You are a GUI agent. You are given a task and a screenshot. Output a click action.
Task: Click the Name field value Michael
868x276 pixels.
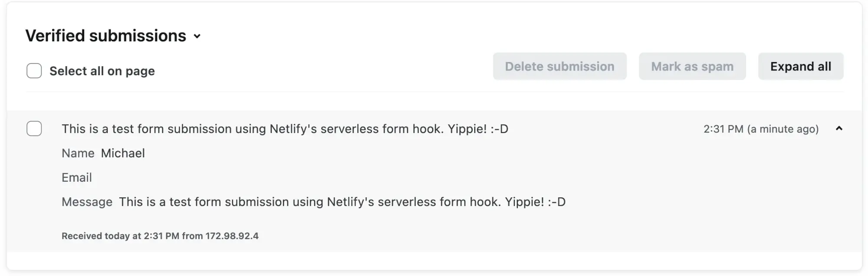[123, 153]
